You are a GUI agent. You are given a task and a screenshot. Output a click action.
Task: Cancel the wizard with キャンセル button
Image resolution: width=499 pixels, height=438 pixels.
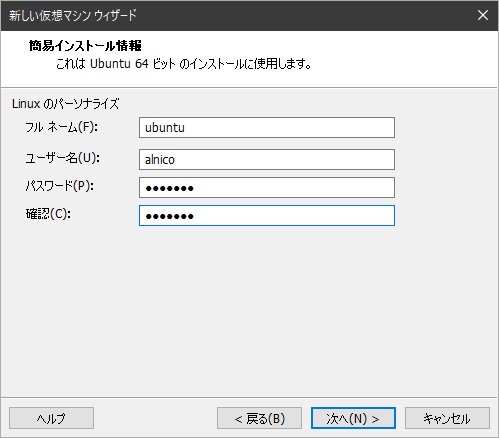point(447,418)
